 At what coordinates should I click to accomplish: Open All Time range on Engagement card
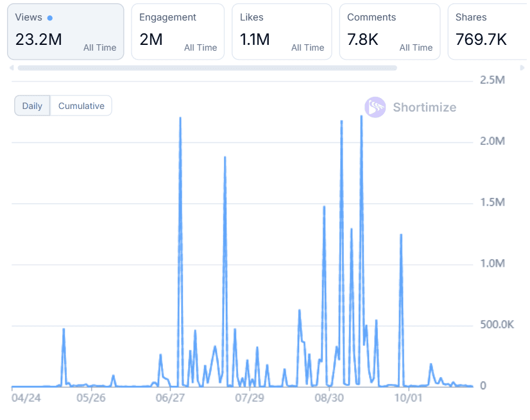[x=200, y=47]
